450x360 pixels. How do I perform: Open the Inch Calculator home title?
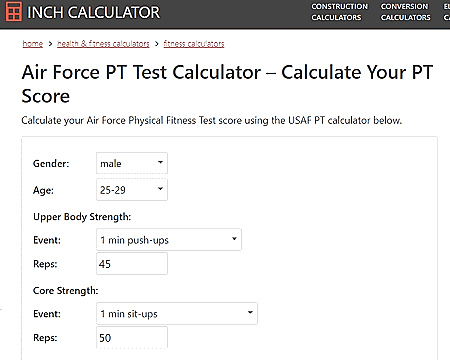pyautogui.click(x=93, y=13)
